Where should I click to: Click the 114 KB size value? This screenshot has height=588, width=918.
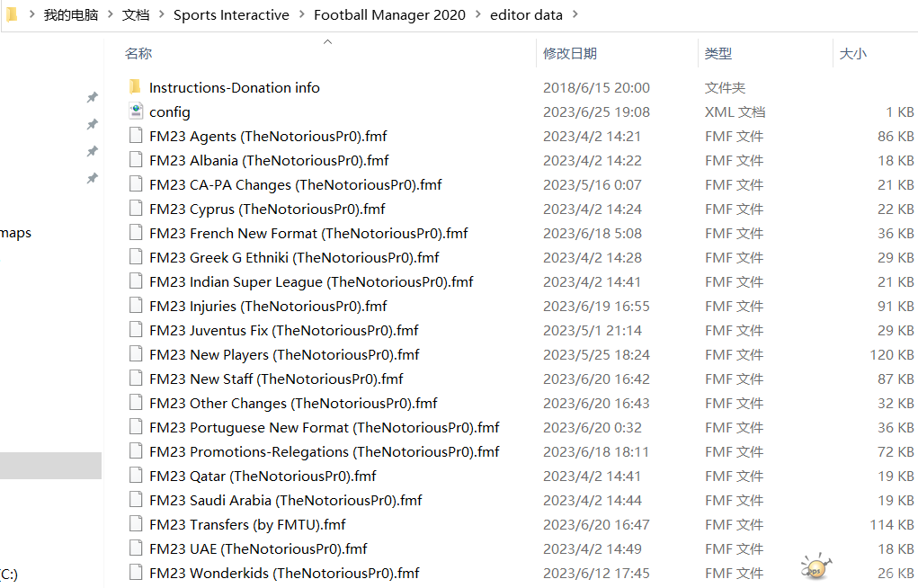click(x=892, y=525)
